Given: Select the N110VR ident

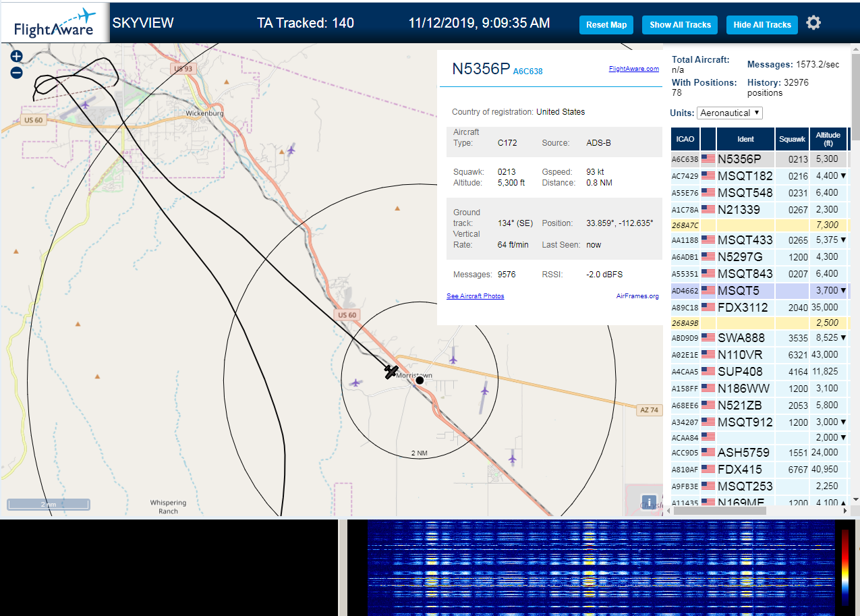Looking at the screenshot, I should click(740, 354).
